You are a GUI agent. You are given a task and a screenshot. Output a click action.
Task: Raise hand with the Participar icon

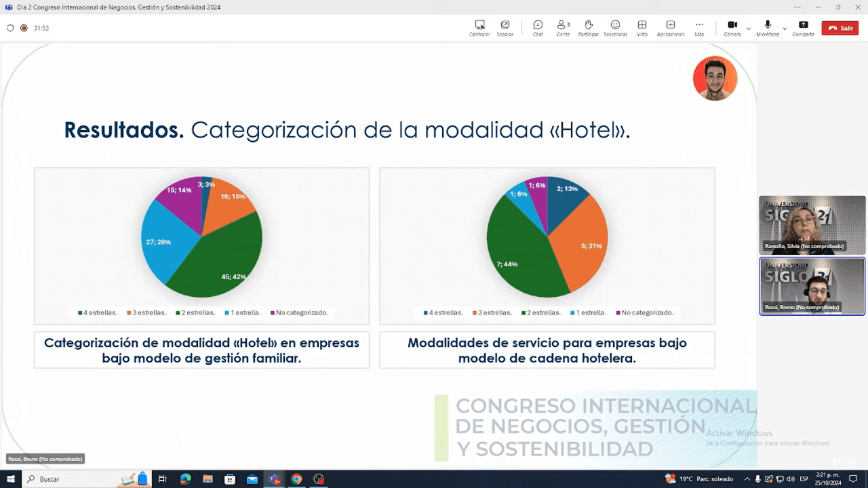point(588,28)
